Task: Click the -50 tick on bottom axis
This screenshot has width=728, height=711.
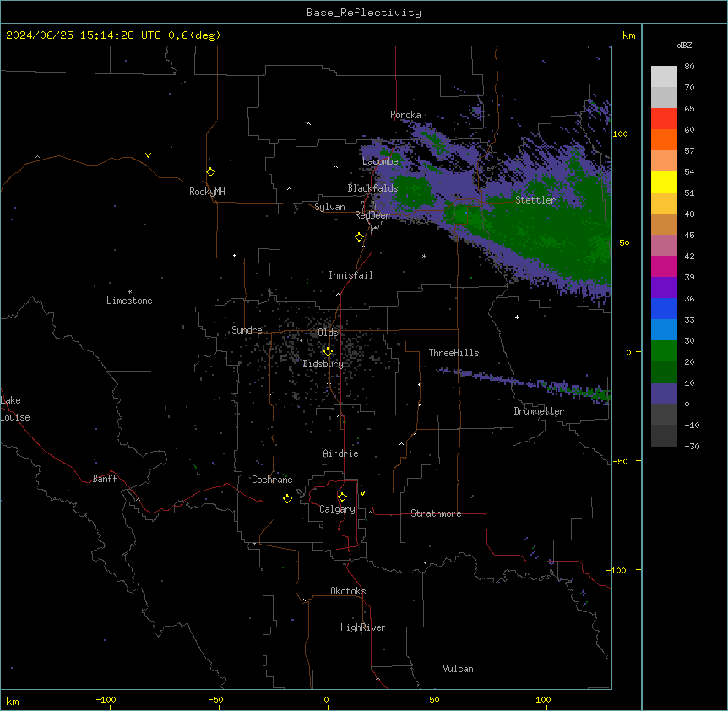Action: coord(215,699)
